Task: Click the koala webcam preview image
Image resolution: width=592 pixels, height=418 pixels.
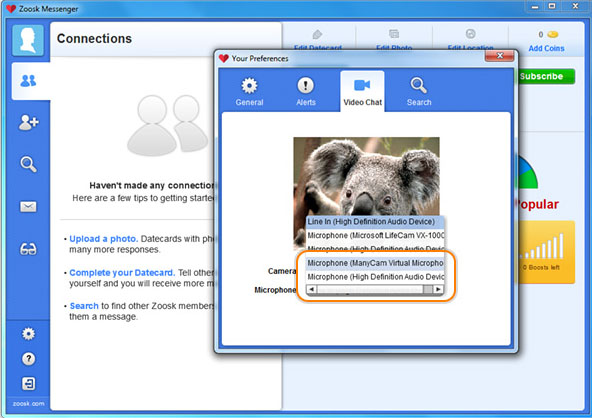Action: click(366, 177)
